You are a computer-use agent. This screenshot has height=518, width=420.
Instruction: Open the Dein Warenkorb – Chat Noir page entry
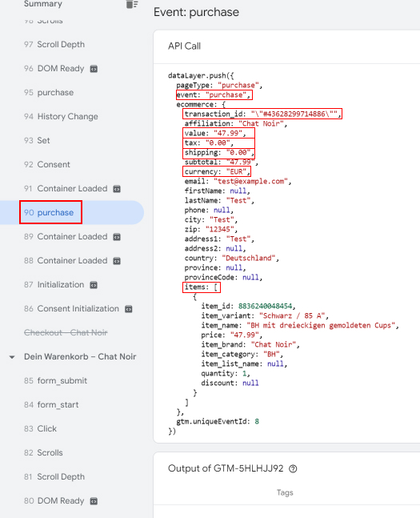coord(80,356)
